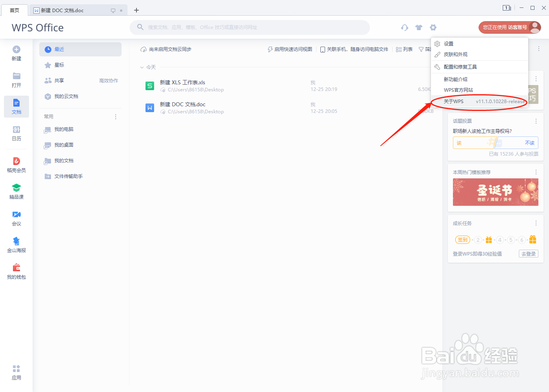Screen dimensions: 549x392
Task: Select 新功能介绍 menu entry
Action: coord(480,80)
